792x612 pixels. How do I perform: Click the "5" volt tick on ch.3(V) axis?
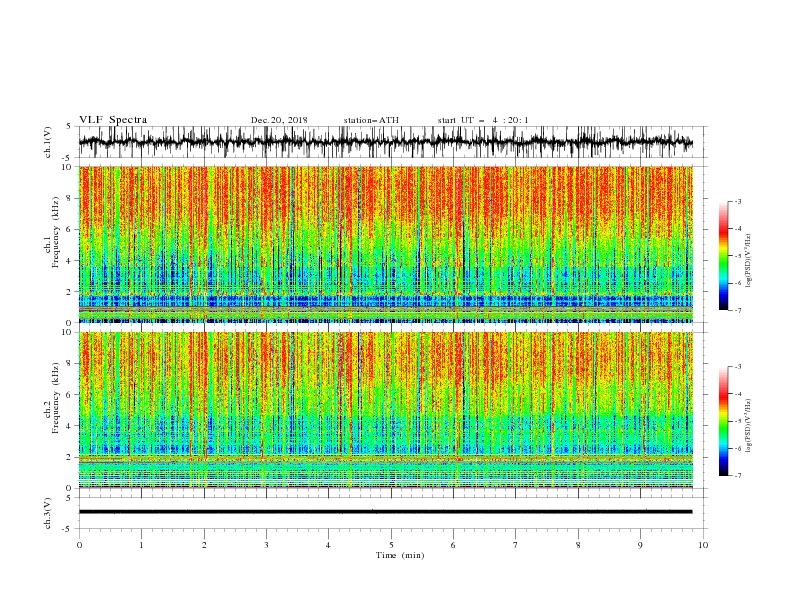pyautogui.click(x=69, y=498)
